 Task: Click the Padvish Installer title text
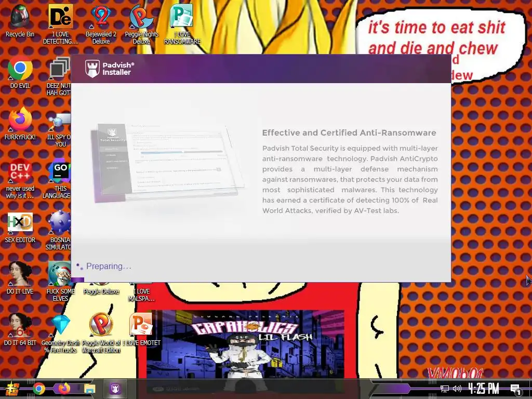118,69
